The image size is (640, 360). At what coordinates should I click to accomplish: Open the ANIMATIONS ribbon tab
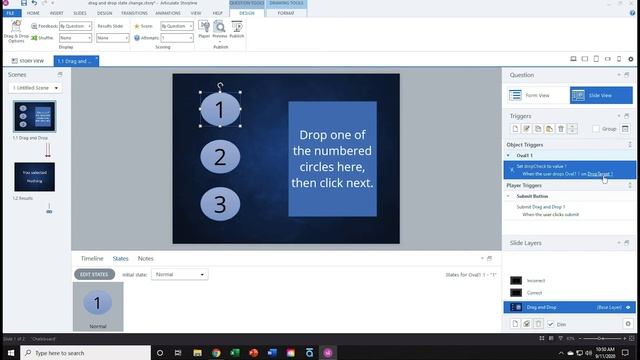tap(168, 13)
